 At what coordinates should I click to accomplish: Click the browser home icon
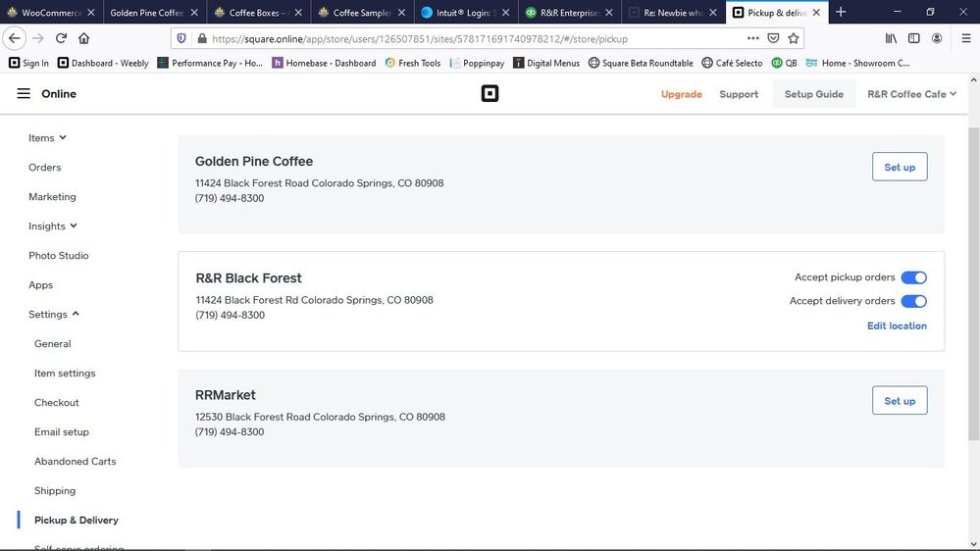(x=84, y=38)
